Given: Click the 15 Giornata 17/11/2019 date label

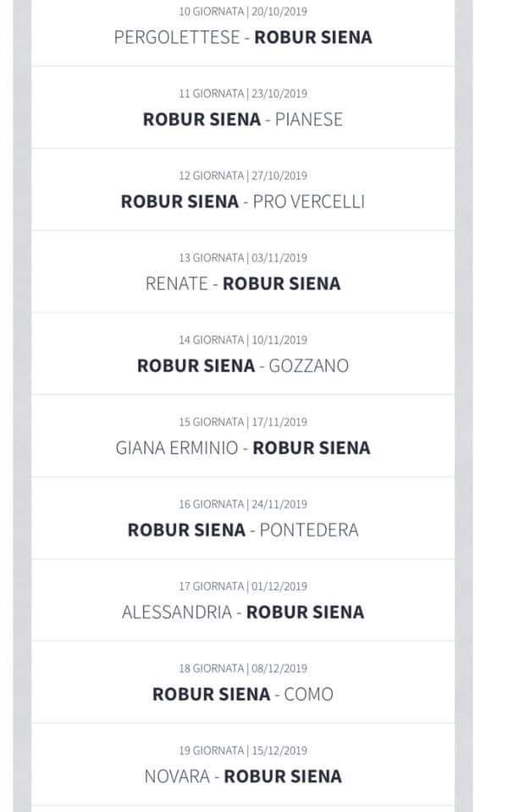Looking at the screenshot, I should pos(243,422).
